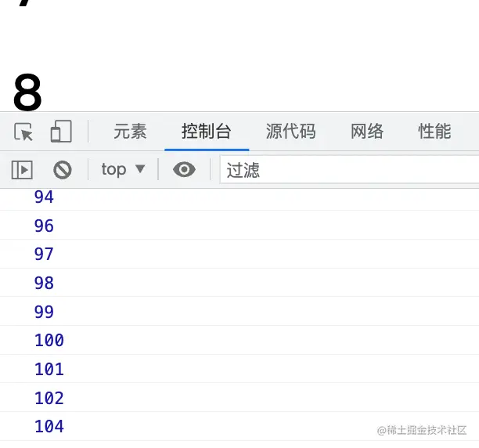
Task: Select console log value 101
Action: coord(49,369)
